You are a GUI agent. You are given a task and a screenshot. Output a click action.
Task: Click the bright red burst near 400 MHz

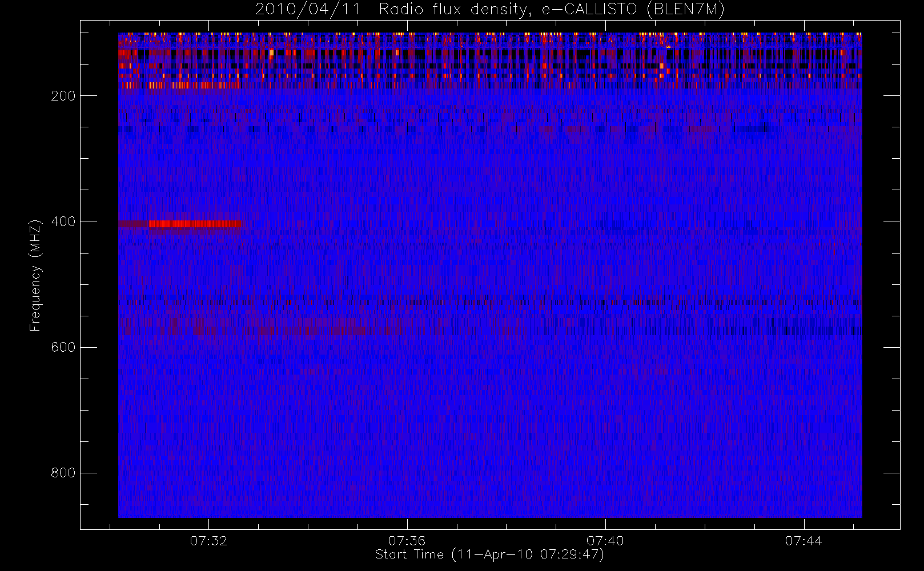pos(195,224)
